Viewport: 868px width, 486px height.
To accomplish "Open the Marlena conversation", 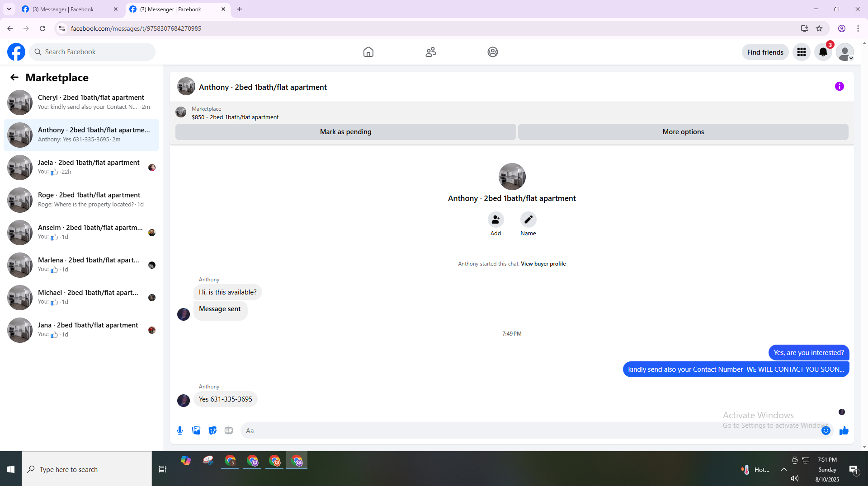I will point(81,265).
